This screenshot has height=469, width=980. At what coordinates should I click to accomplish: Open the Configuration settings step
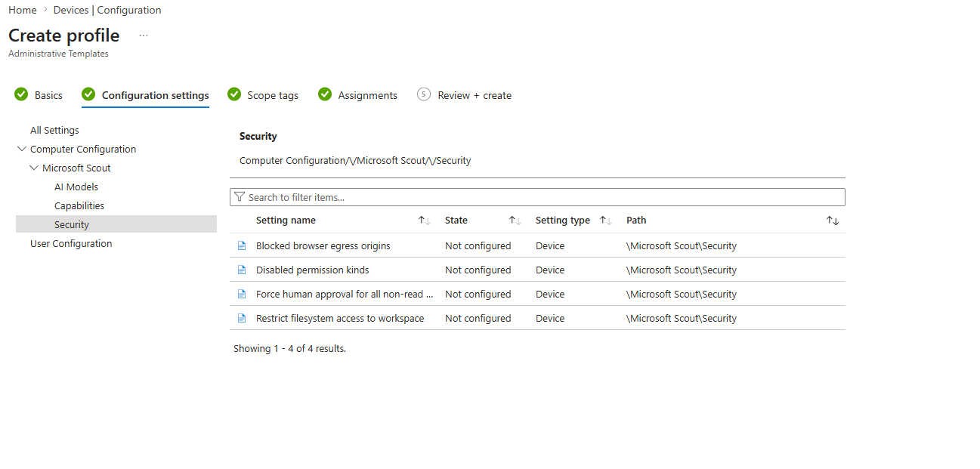pos(156,95)
